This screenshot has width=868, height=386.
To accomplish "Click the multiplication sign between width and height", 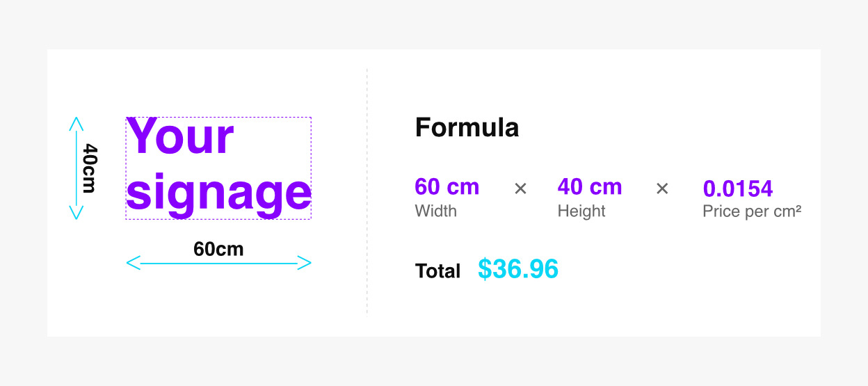I will [520, 188].
